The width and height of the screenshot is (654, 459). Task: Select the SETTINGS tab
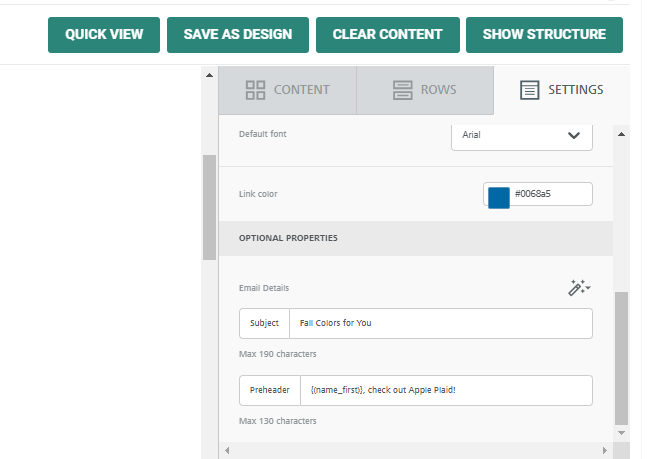(x=561, y=90)
